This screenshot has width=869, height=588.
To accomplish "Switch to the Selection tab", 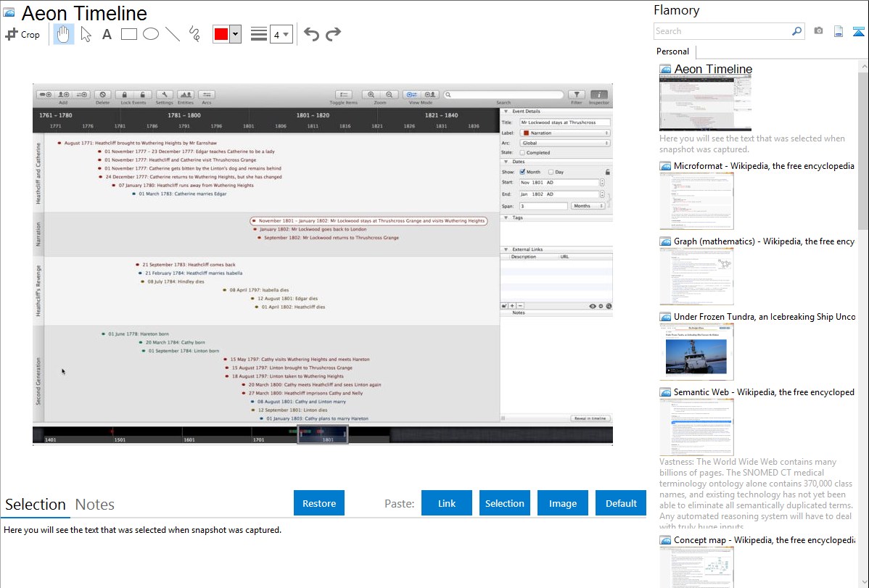I will 36,505.
